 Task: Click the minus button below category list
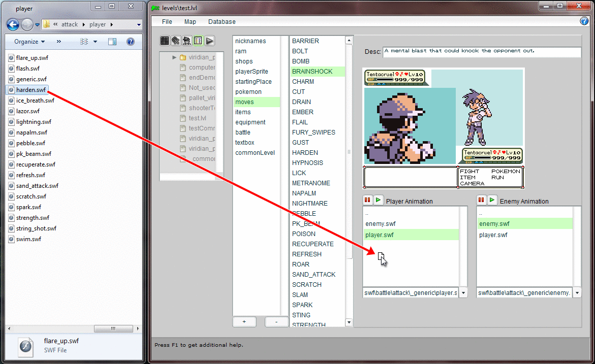[276, 322]
